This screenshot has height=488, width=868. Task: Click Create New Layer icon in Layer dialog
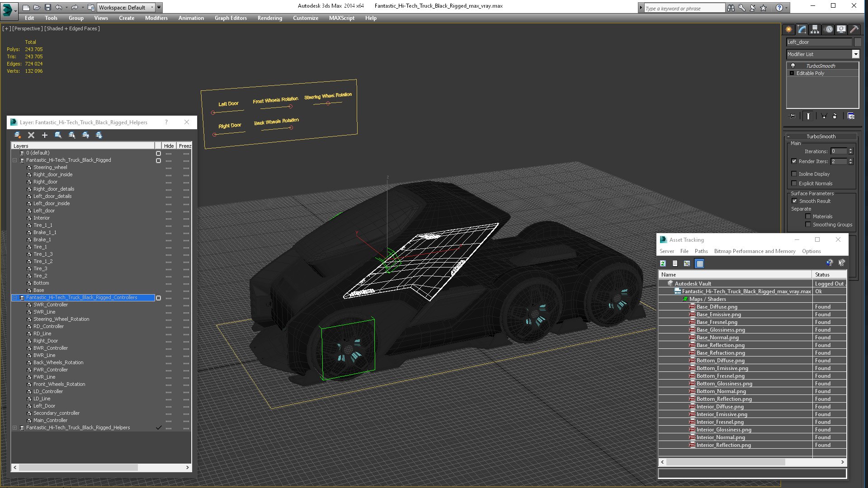pyautogui.click(x=18, y=135)
